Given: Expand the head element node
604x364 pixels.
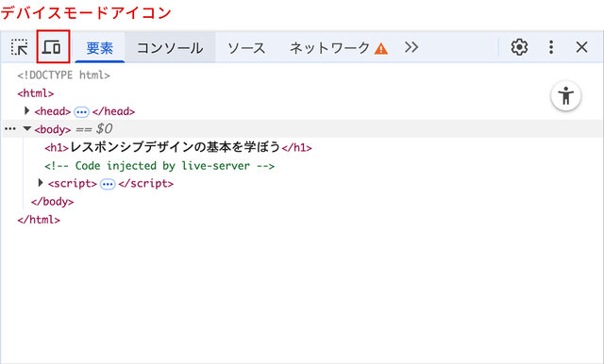Looking at the screenshot, I should click(26, 111).
